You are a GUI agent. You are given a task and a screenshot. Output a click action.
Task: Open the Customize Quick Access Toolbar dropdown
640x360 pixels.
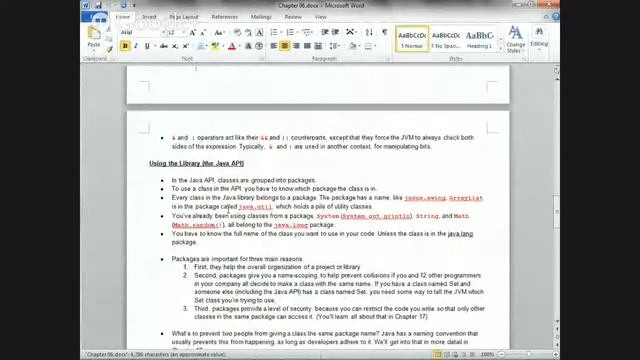(x=134, y=5)
